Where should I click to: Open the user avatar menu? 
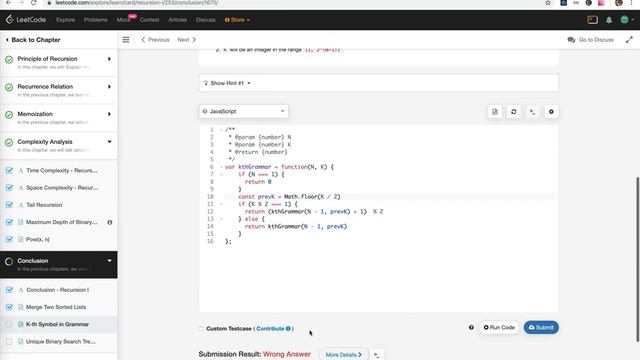(x=627, y=20)
